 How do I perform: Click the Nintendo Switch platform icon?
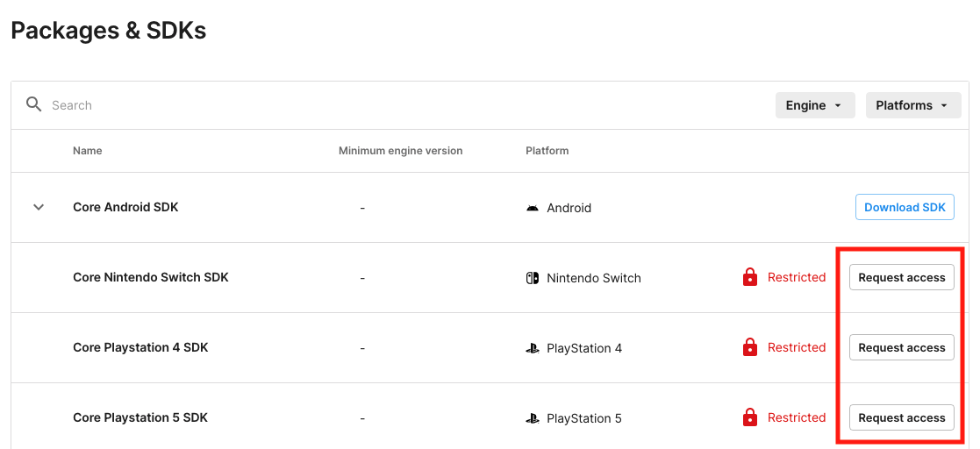532,278
